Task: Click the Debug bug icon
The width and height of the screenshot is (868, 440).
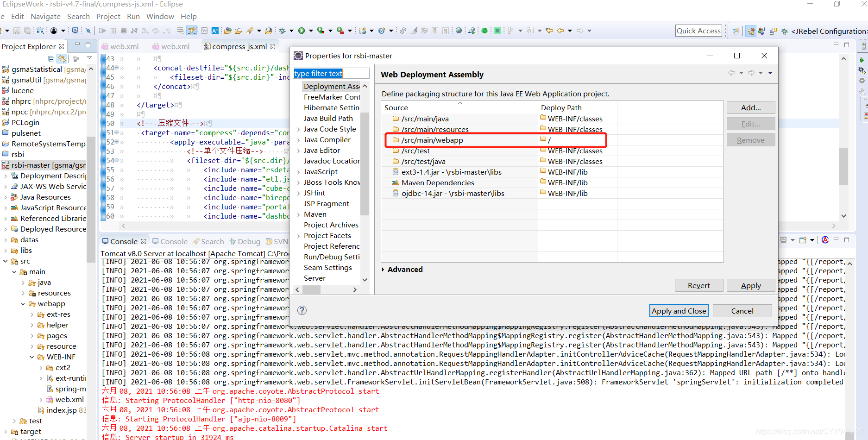Action: tap(282, 31)
